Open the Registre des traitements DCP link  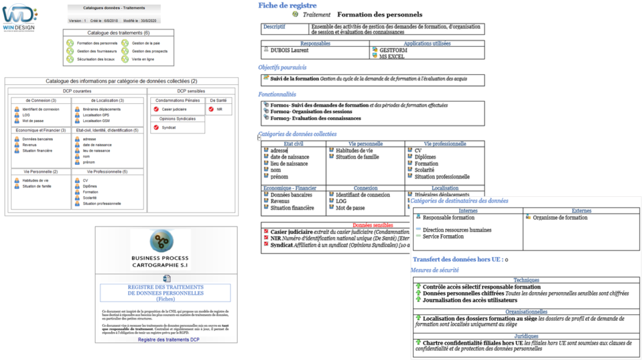pos(169,340)
